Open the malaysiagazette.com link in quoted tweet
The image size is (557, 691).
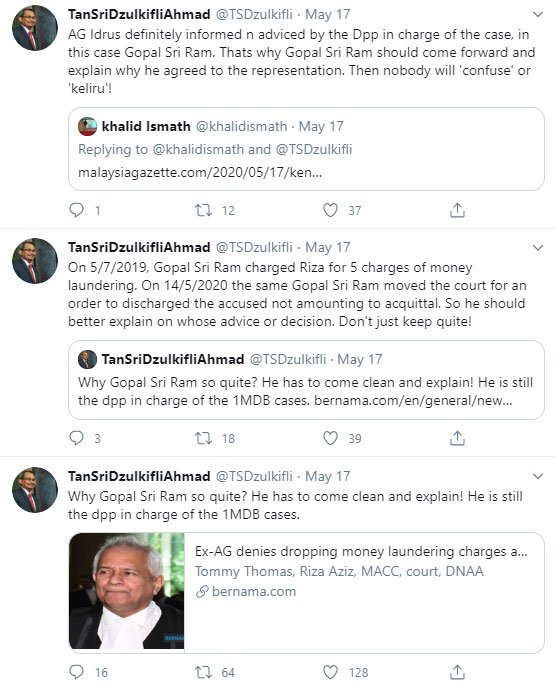pos(200,172)
